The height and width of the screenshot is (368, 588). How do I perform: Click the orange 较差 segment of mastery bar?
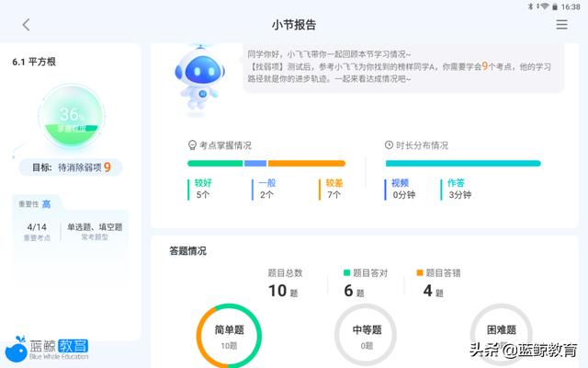[306, 164]
